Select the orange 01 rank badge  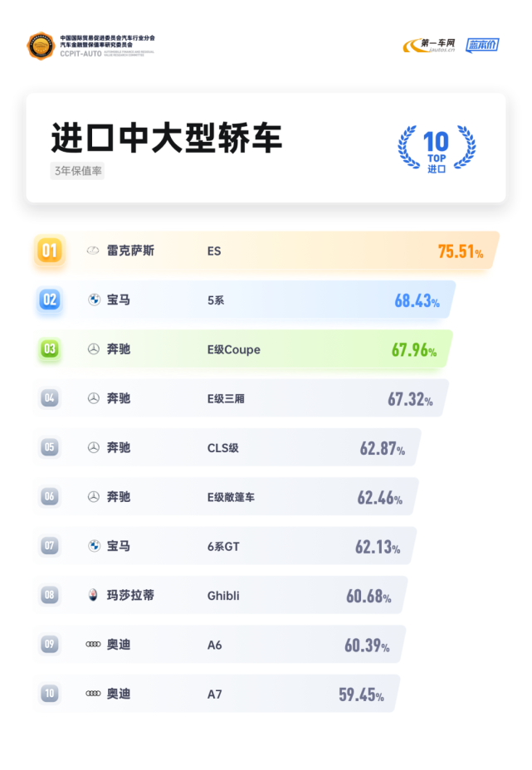(x=50, y=251)
